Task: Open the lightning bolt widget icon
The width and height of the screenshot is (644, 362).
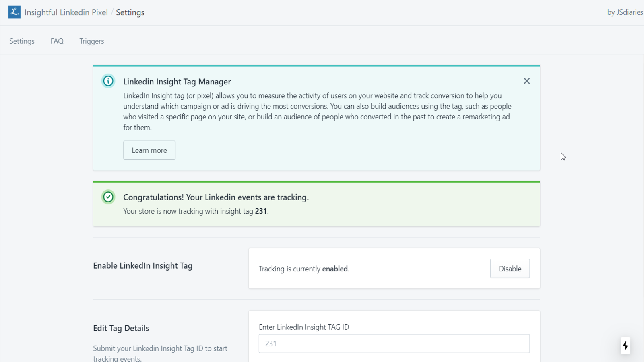Action: [x=625, y=346]
